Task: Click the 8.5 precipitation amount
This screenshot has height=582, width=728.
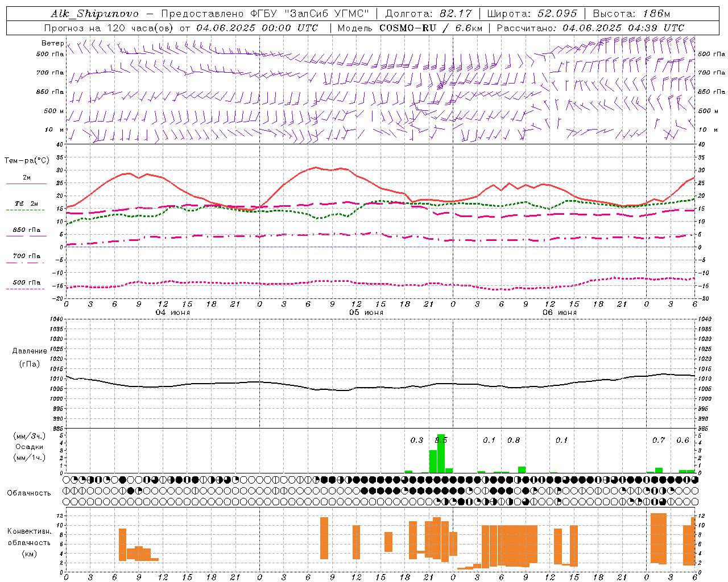Action: tap(441, 440)
